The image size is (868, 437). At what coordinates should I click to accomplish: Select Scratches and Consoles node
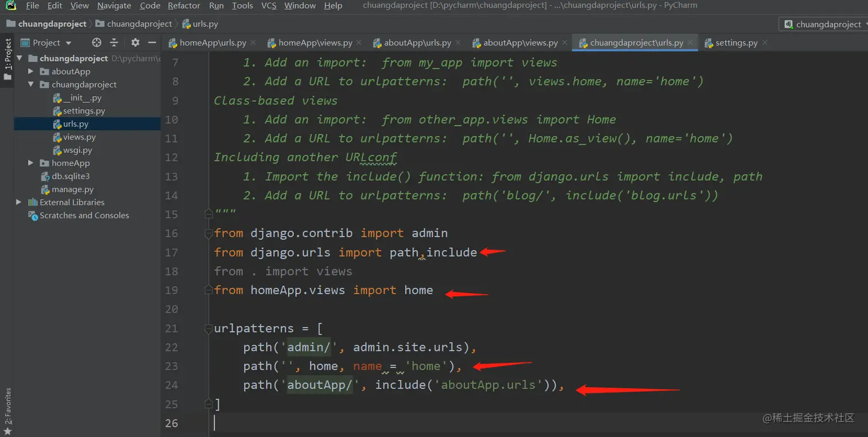coord(84,215)
